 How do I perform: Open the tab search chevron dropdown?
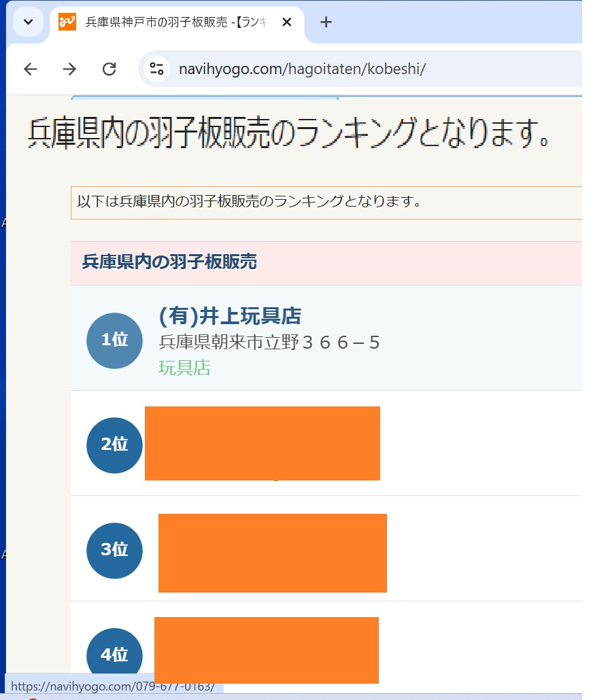pyautogui.click(x=28, y=22)
